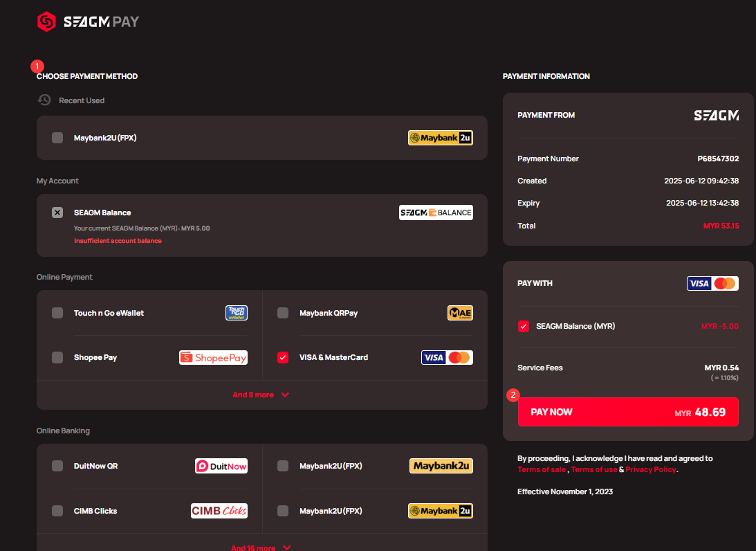Select Maybank2U (FPX) in Recent Used

tap(57, 138)
